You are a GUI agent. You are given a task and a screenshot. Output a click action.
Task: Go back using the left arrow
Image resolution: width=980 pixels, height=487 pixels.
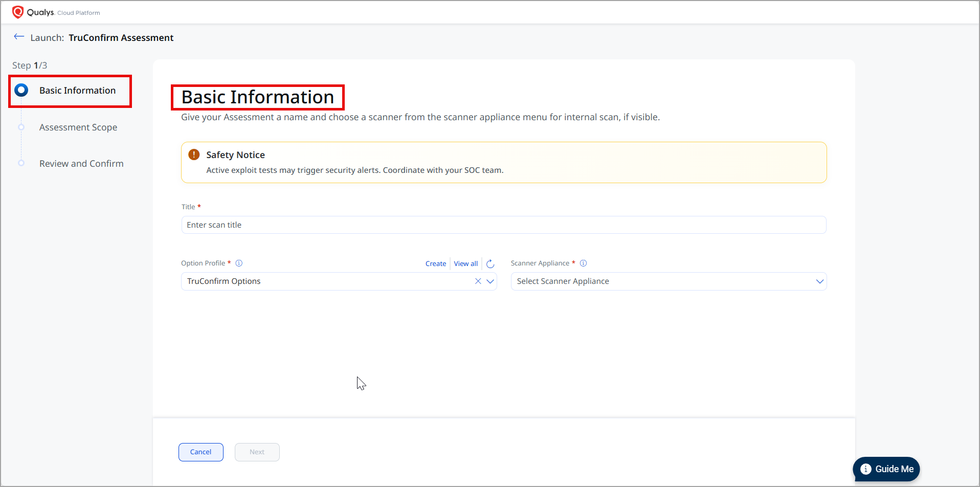[x=19, y=37]
